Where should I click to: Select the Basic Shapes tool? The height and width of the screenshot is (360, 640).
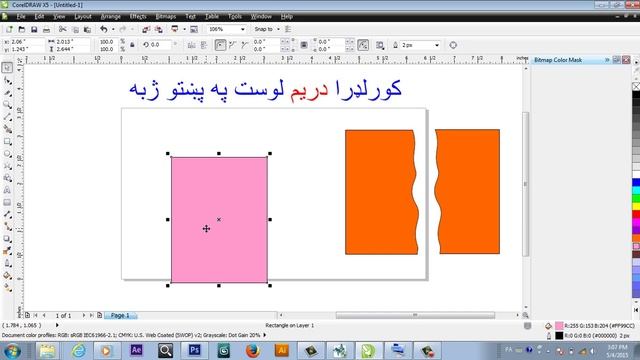tap(7, 178)
